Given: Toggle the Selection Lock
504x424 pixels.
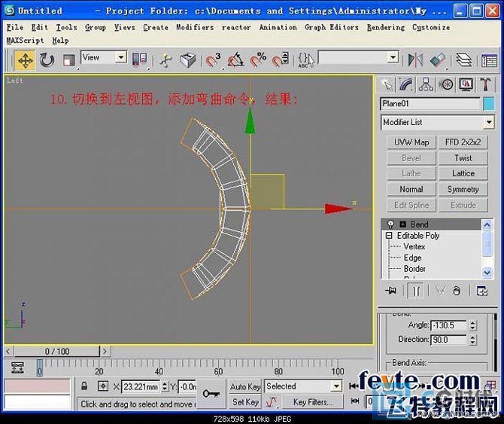Looking at the screenshot, I should tap(84, 386).
